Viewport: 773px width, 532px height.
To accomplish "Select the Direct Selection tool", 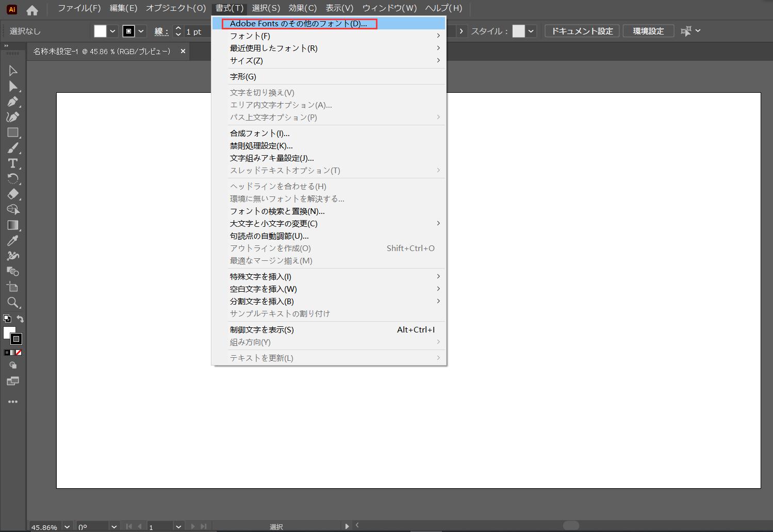I will 13,86.
